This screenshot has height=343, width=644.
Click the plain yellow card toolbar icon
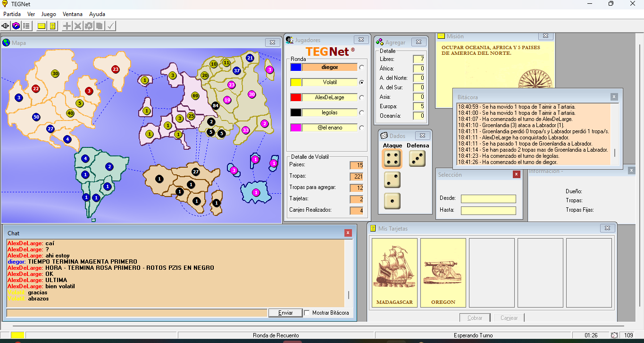click(42, 26)
